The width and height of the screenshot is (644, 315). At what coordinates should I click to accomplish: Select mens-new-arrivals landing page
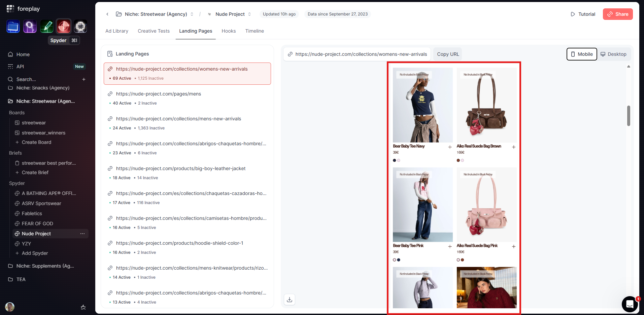[187, 123]
